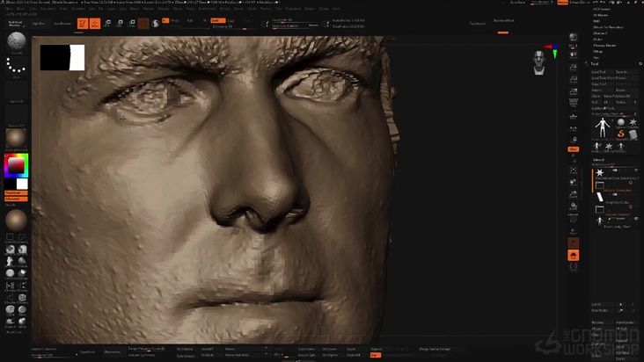
Task: Collapse the Tool palette header
Action: pos(595,63)
